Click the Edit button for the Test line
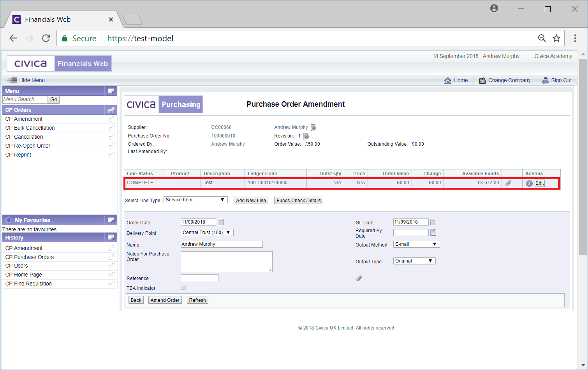 coord(539,183)
